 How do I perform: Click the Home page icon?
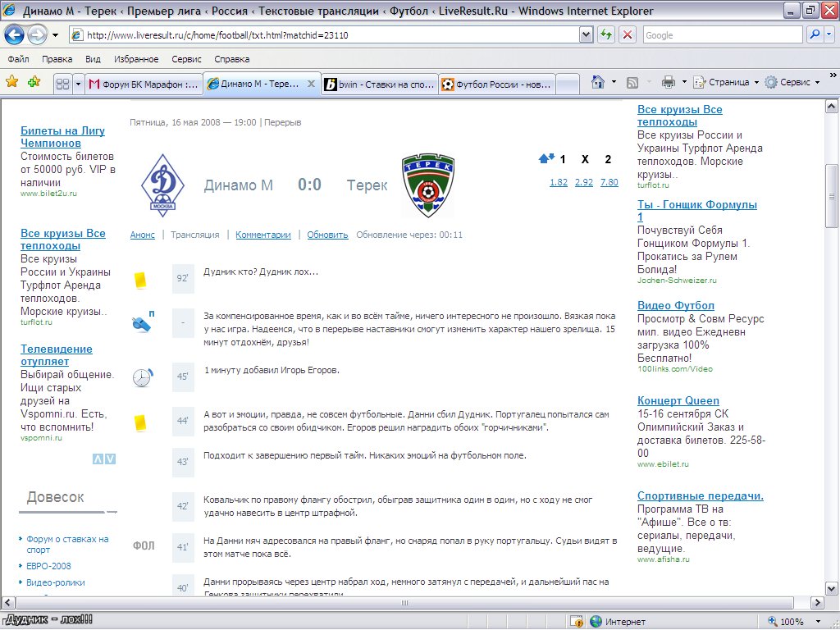[598, 82]
